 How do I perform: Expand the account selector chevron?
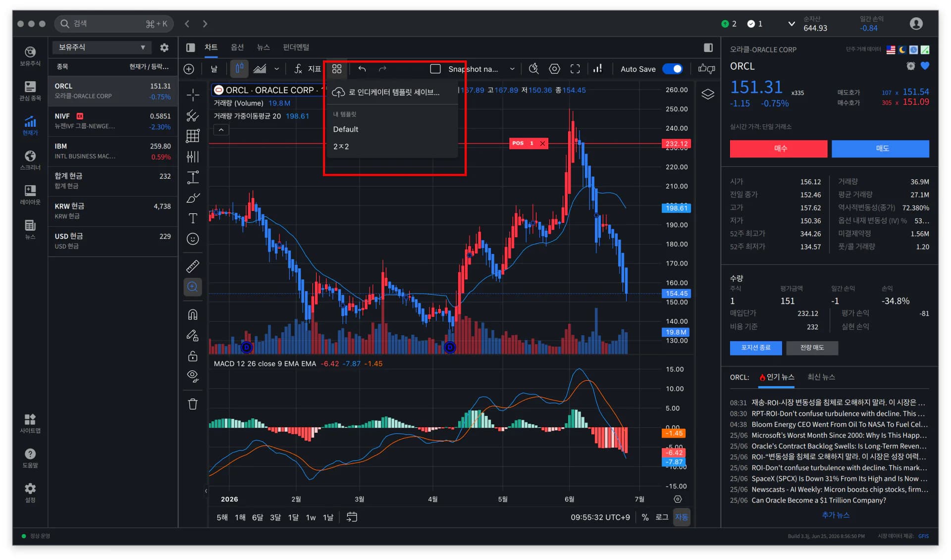point(792,23)
